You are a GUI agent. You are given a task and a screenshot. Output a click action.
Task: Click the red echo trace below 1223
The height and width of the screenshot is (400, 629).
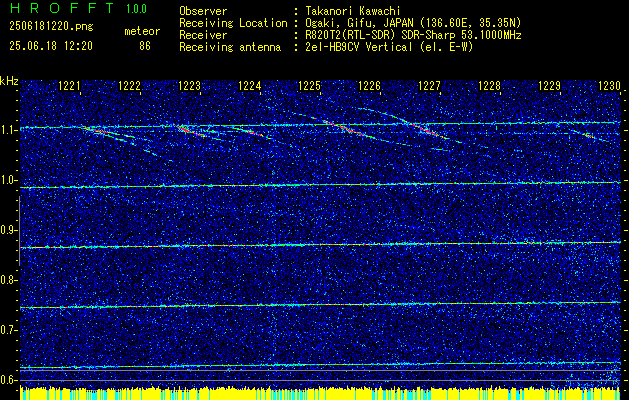(191, 131)
